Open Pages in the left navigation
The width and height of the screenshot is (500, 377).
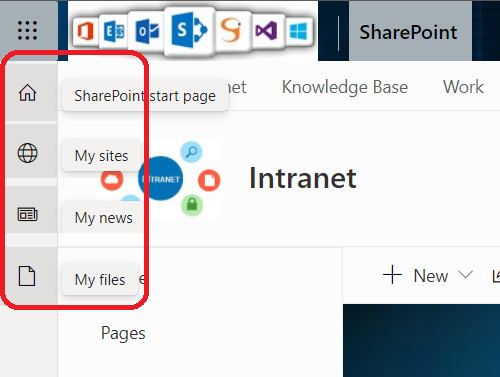(x=123, y=333)
